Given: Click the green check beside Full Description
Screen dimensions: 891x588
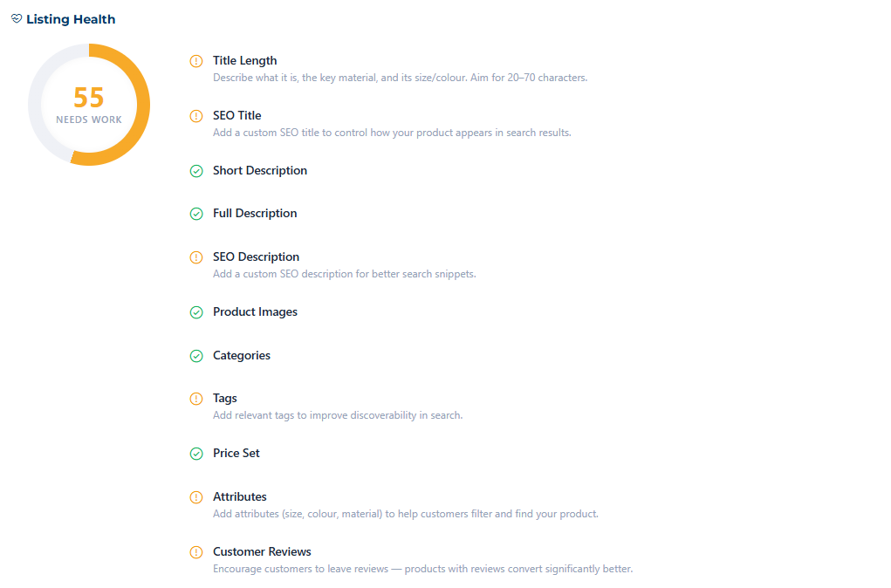Looking at the screenshot, I should [x=196, y=214].
